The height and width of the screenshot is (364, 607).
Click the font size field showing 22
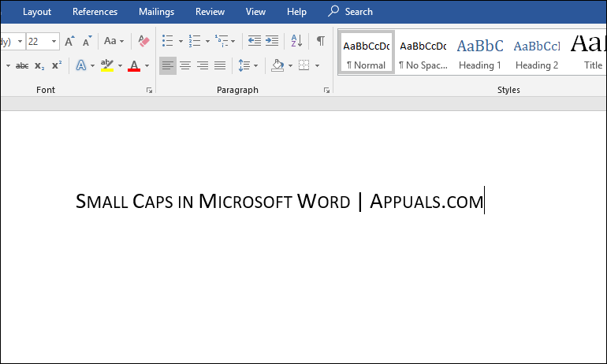pyautogui.click(x=38, y=41)
